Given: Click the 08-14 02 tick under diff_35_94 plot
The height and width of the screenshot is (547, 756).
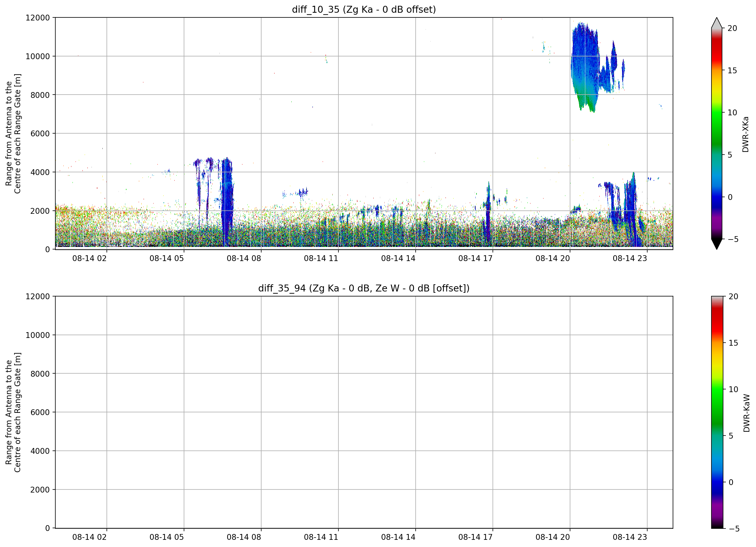Looking at the screenshot, I should click(89, 537).
